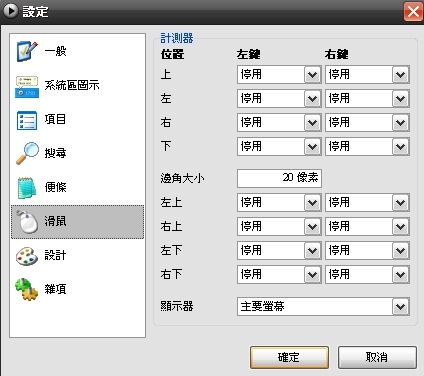Open right-button dropdown for 上 position
The height and width of the screenshot is (376, 424).
pyautogui.click(x=367, y=74)
